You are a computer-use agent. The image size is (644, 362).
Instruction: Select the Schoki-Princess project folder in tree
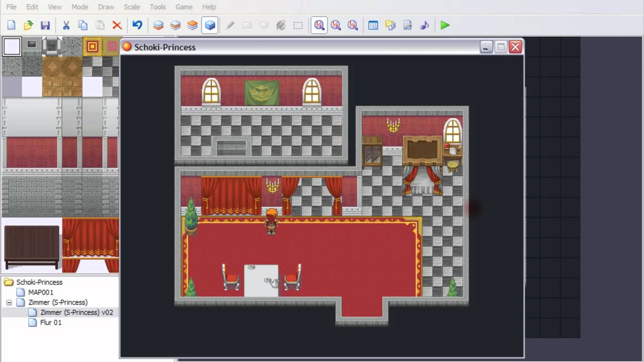point(39,282)
